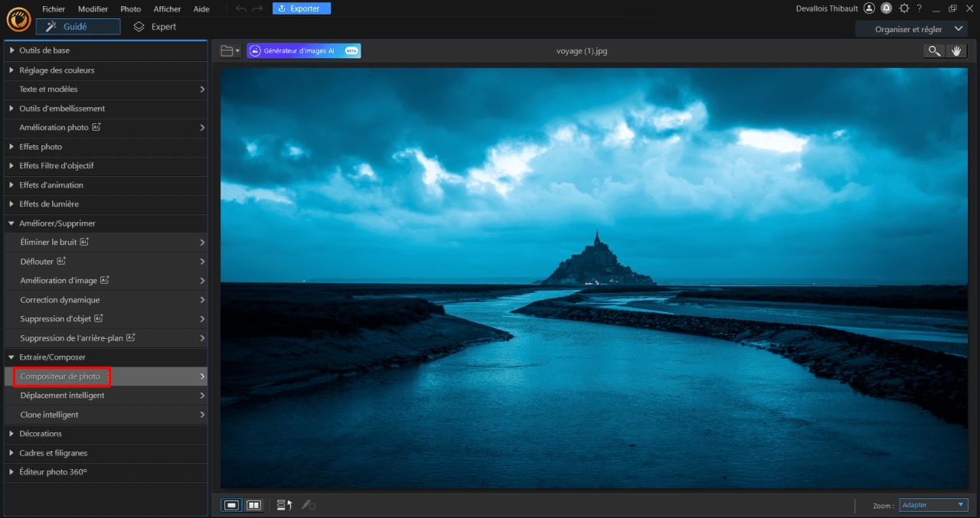This screenshot has width=980, height=518.
Task: Switch to single-image view mode
Action: pos(231,506)
